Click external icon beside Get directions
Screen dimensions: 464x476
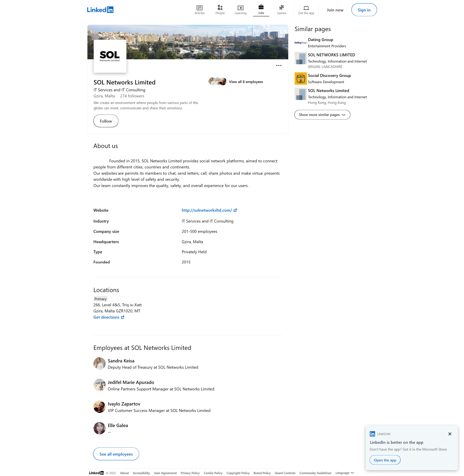click(x=123, y=317)
